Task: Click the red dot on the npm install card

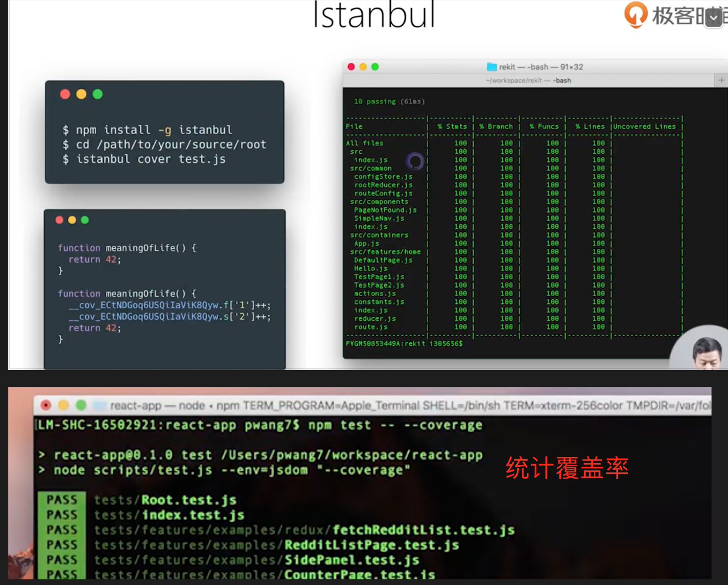Action: (x=65, y=94)
